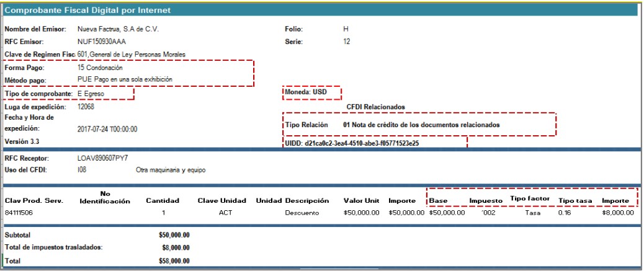Select the Tipo de comprobante E Egreso value
Screen dimensions: 644x271
pyautogui.click(x=91, y=94)
